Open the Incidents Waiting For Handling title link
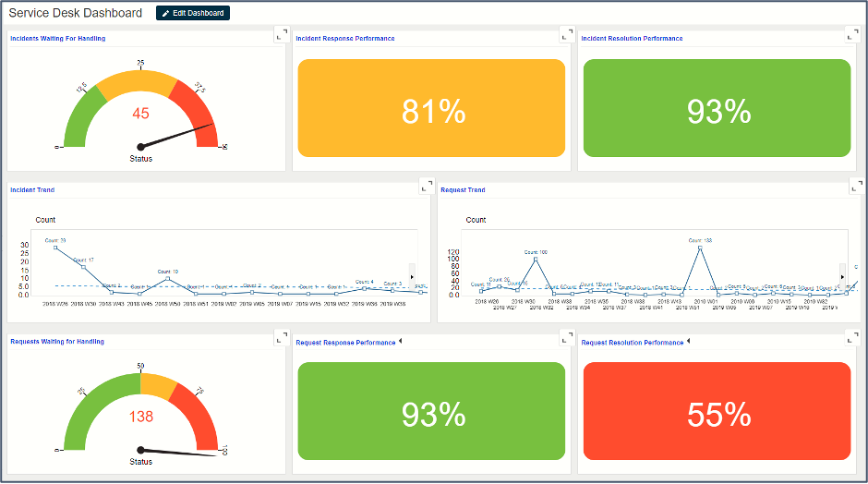The image size is (868, 484). [x=57, y=38]
